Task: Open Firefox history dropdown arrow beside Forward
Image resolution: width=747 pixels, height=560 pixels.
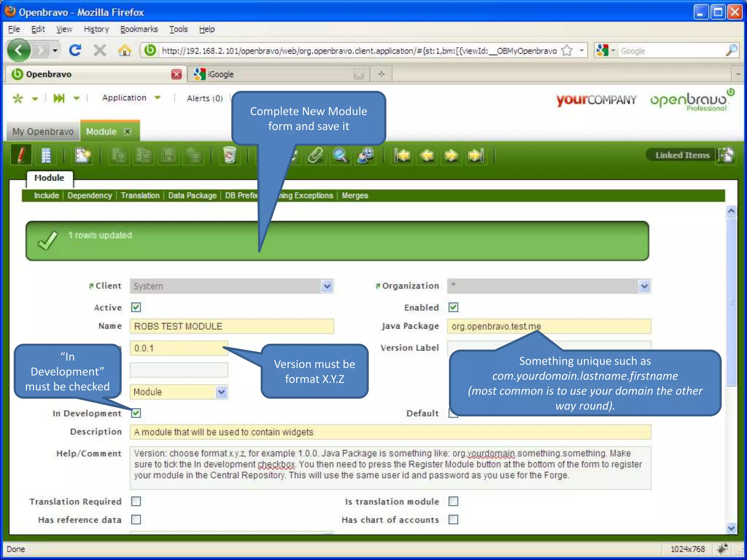Action: coord(55,50)
